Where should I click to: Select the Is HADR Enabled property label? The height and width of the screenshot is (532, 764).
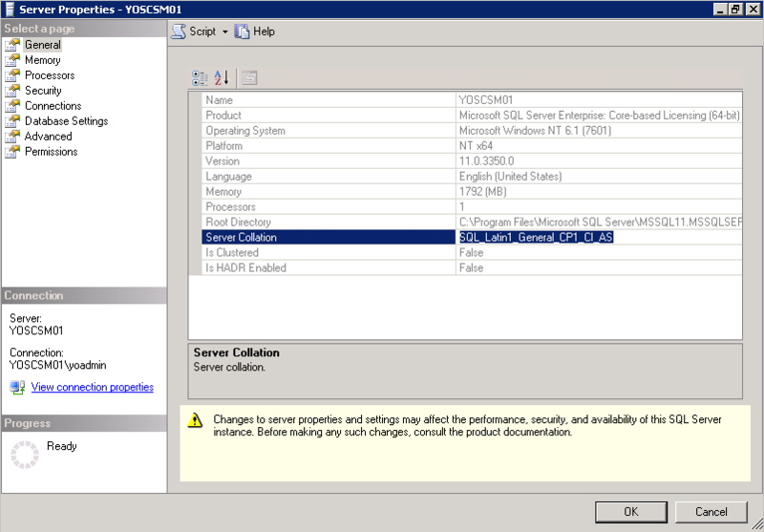tap(245, 267)
